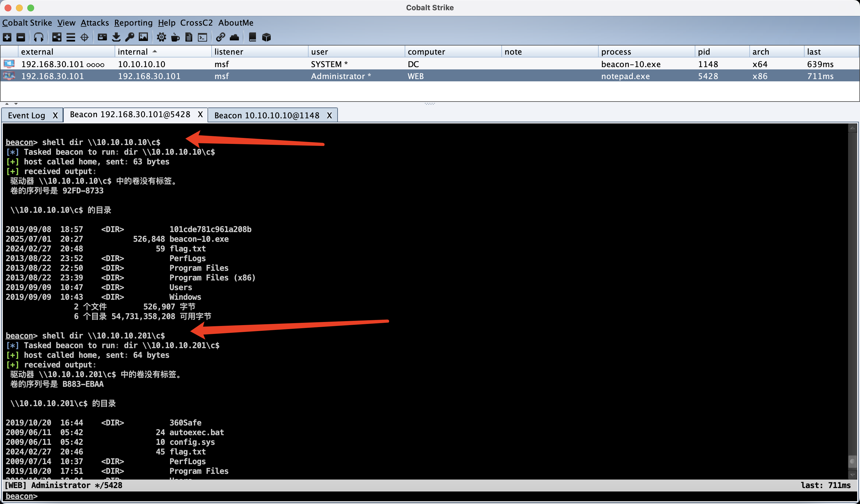This screenshot has width=860, height=504.
Task: Sort sessions by arch column
Action: tap(777, 51)
